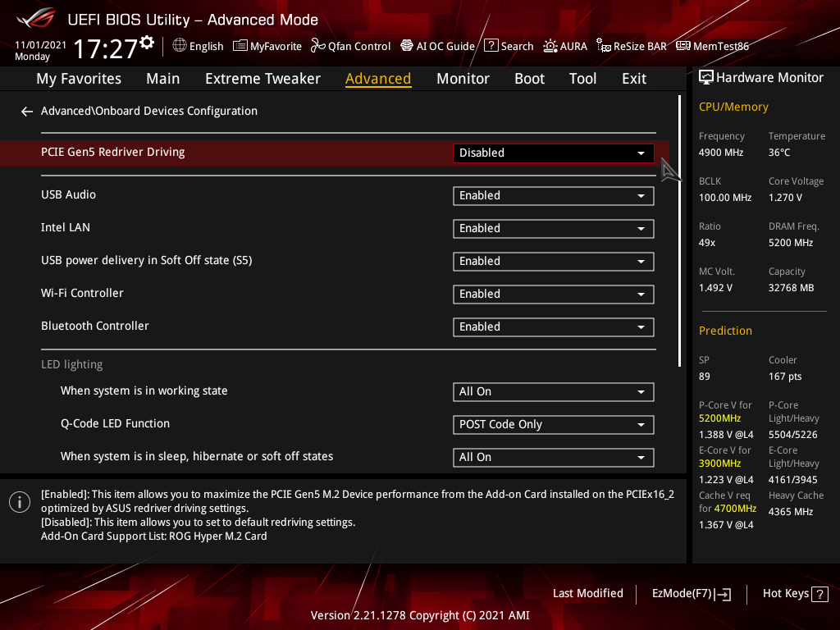Open USB power delivery S5 dropdown
Image resolution: width=840 pixels, height=630 pixels.
[x=554, y=262]
